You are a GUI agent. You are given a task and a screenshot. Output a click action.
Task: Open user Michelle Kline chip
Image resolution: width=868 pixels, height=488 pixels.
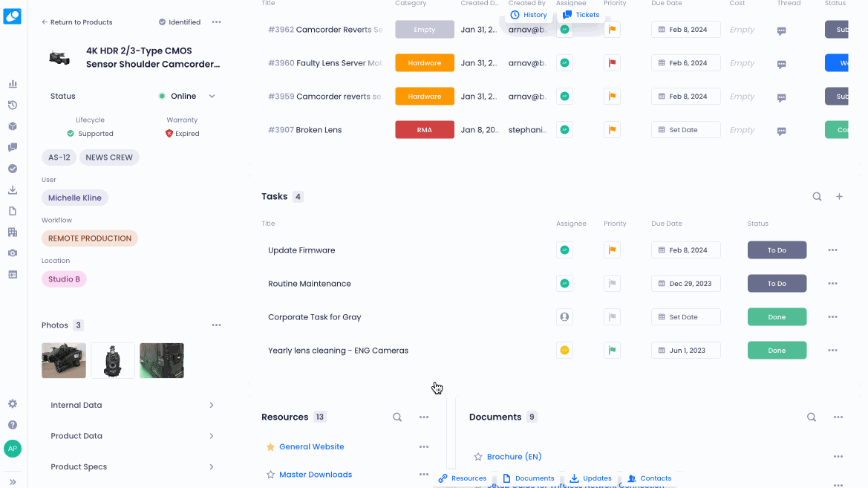(75, 198)
